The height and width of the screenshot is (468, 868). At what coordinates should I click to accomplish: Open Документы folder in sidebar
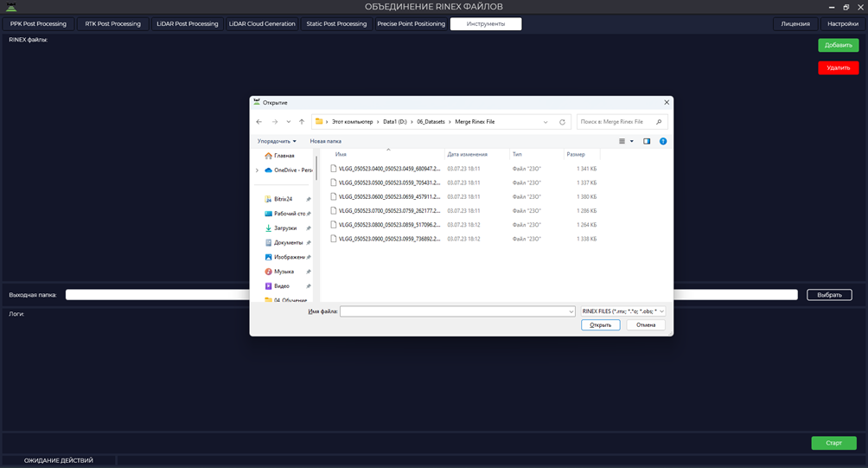coord(284,242)
